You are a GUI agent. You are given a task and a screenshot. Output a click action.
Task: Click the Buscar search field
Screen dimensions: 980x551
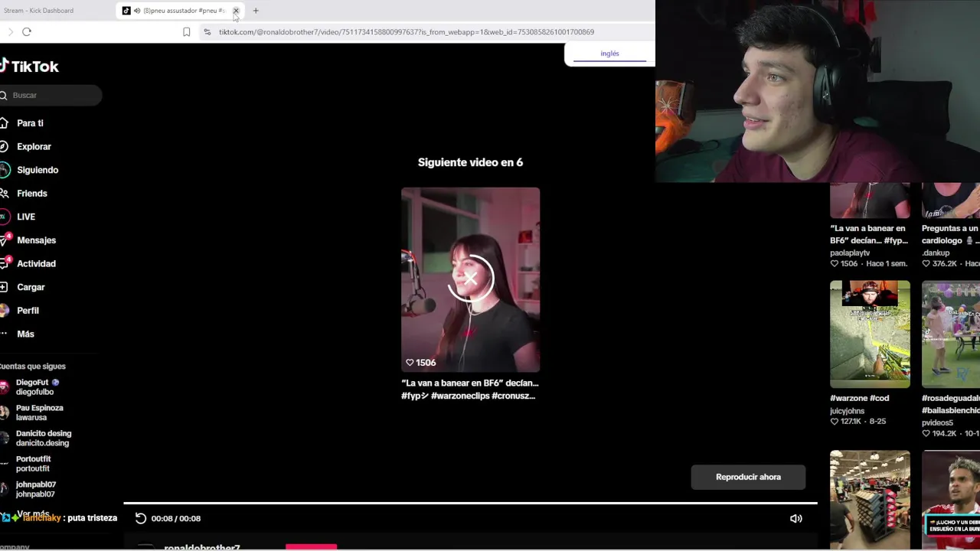click(x=51, y=95)
